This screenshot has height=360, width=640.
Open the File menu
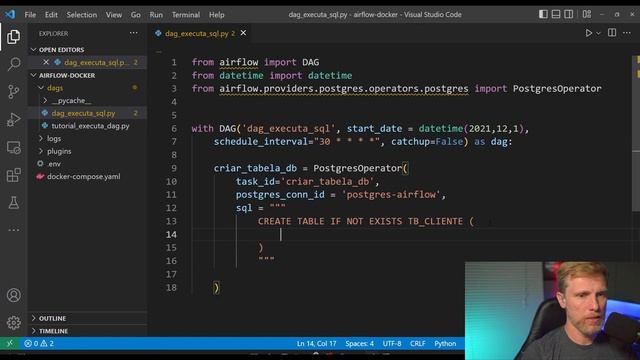(x=30, y=15)
